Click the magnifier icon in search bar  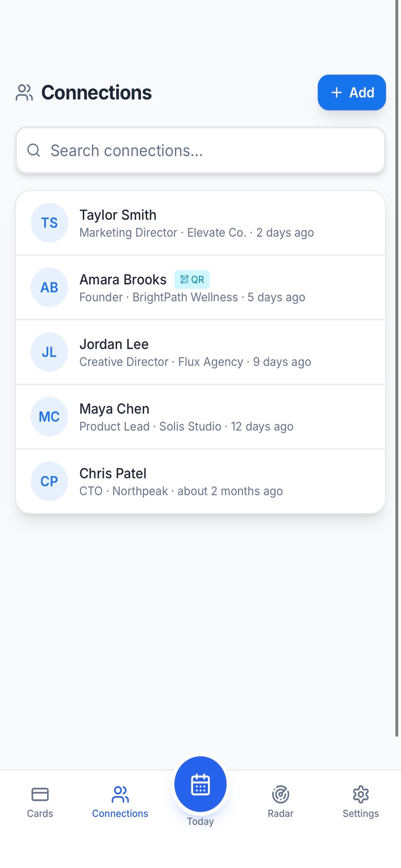pos(34,150)
